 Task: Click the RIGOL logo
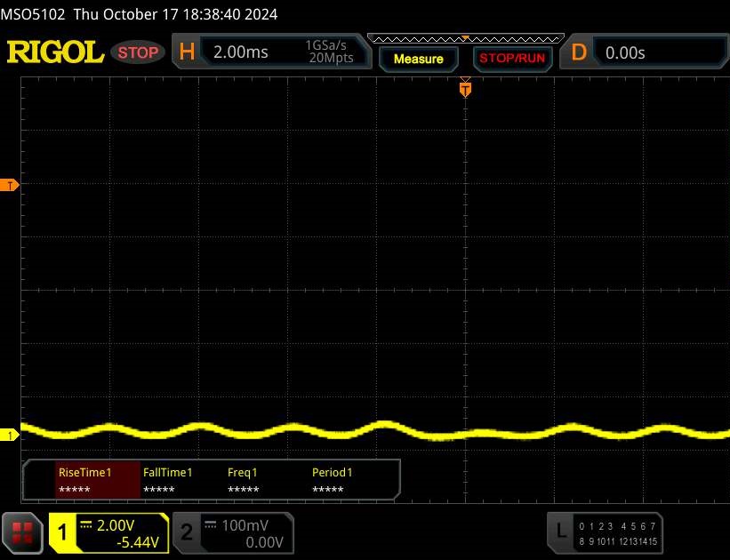[55, 52]
